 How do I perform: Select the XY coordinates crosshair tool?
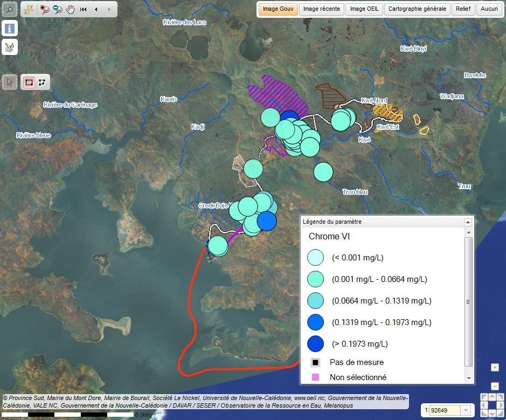pos(29,9)
